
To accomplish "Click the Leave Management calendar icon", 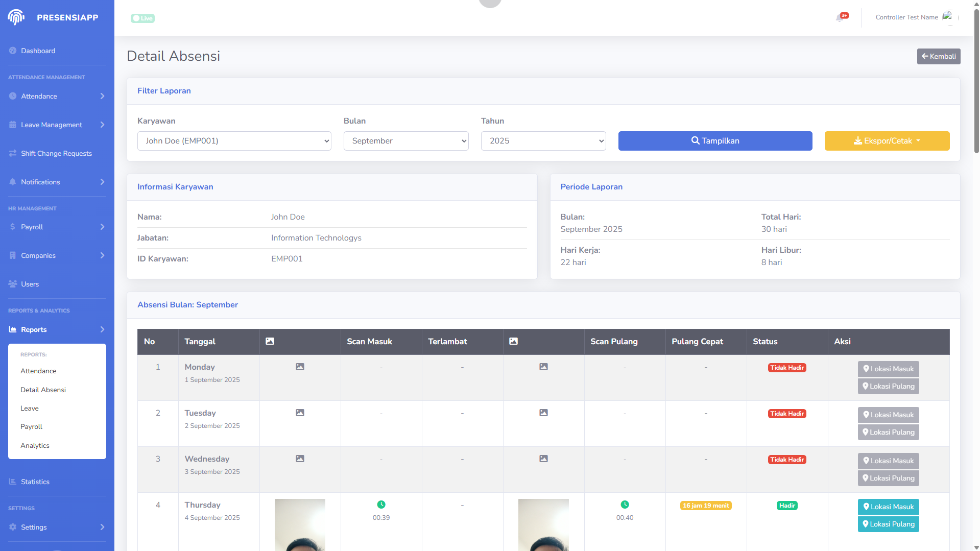I will point(13,125).
